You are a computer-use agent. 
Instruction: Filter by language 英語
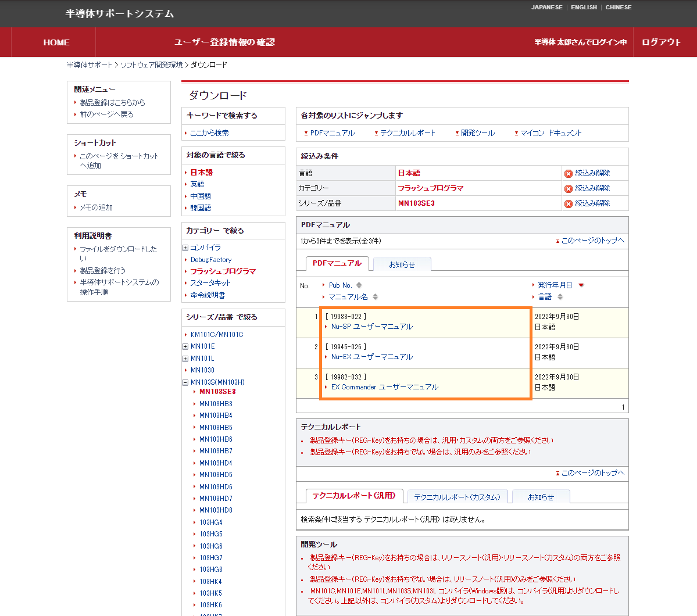pyautogui.click(x=197, y=184)
